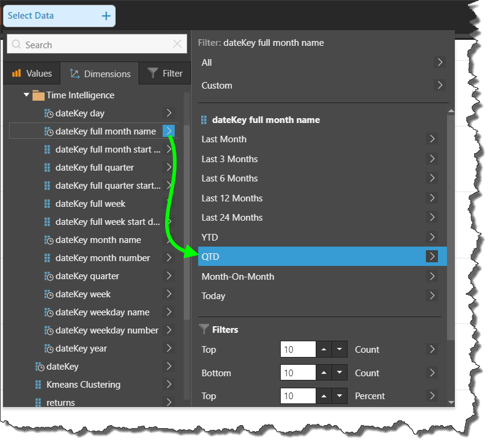Screen dimensions: 494x448
Task: Apply the Bottom Count filter arrow
Action: [432, 373]
